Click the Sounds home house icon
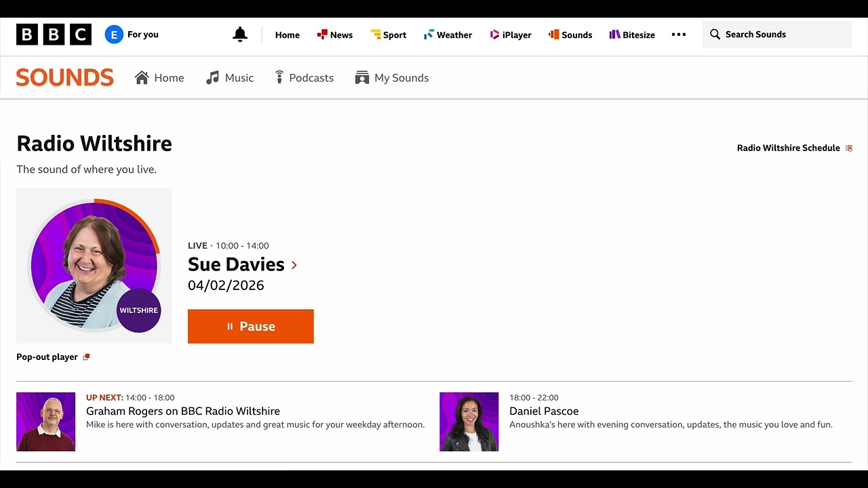868x488 pixels. (142, 78)
